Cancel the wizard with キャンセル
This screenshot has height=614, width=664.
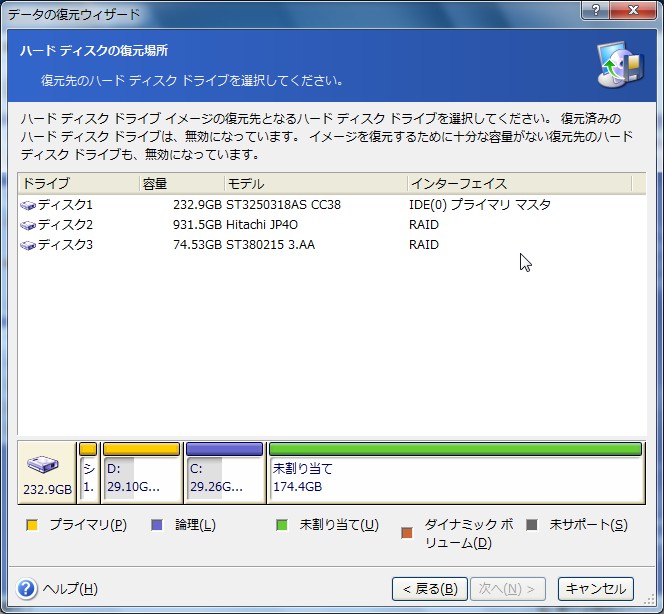click(595, 589)
